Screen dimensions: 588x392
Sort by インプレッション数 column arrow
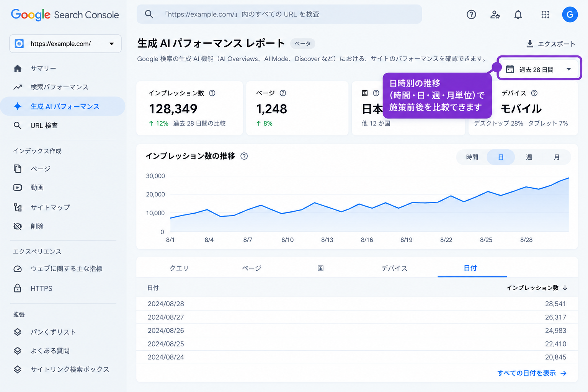click(x=565, y=288)
